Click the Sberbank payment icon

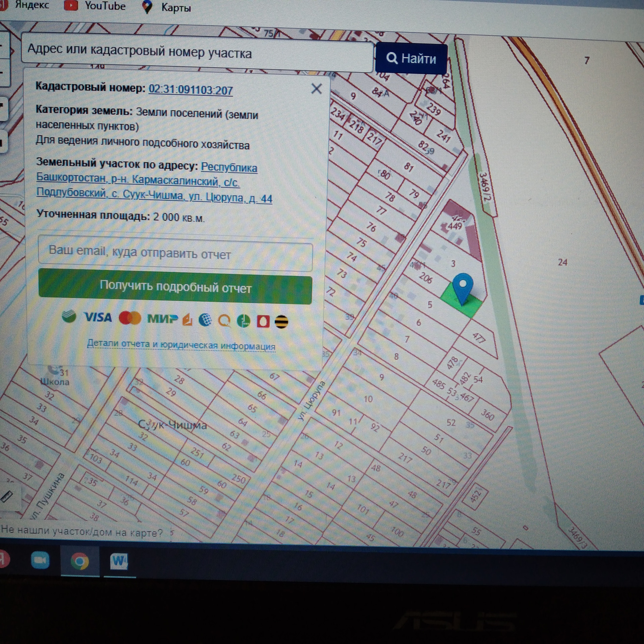(69, 316)
